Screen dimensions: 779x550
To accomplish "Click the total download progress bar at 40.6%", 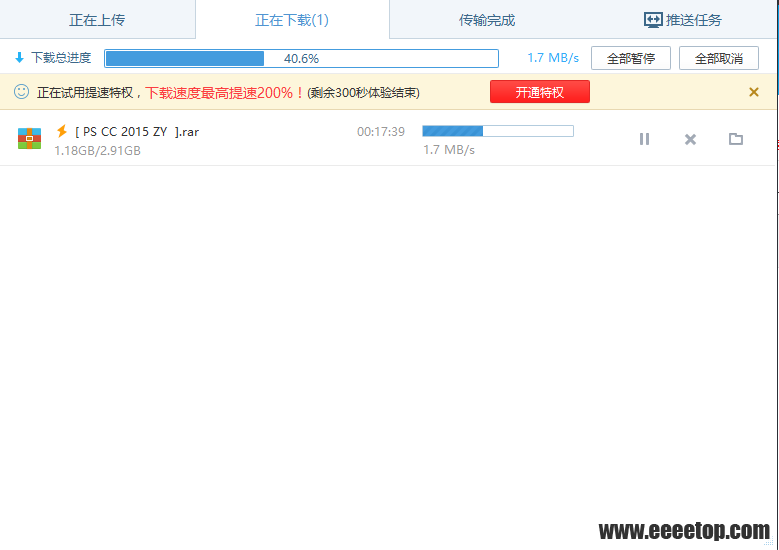I will (x=301, y=58).
